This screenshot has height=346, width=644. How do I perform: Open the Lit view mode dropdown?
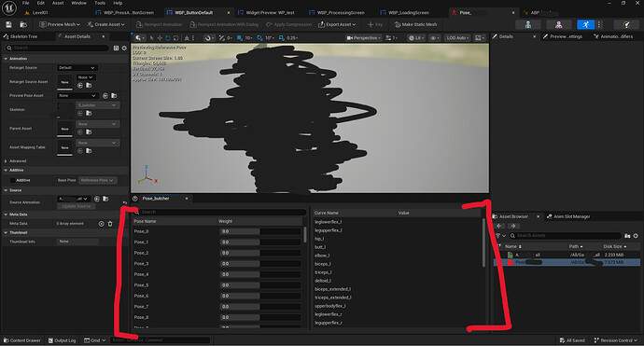pos(416,37)
